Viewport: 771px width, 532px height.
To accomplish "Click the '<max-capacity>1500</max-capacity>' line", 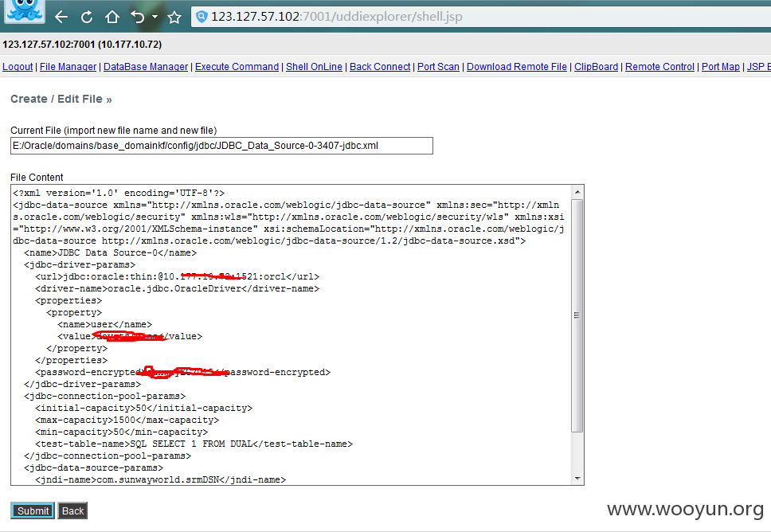I will click(127, 420).
